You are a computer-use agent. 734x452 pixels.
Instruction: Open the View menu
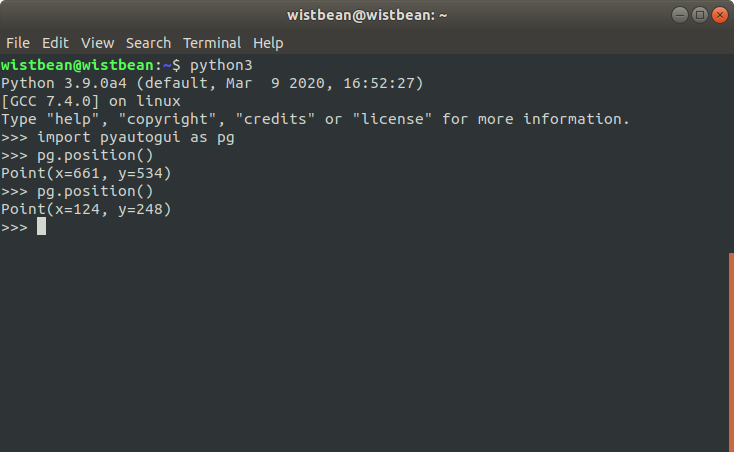97,43
